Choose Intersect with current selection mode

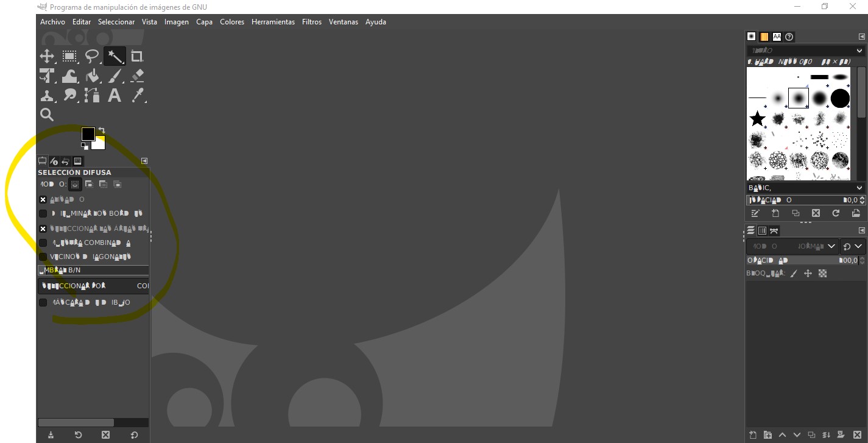(x=117, y=184)
